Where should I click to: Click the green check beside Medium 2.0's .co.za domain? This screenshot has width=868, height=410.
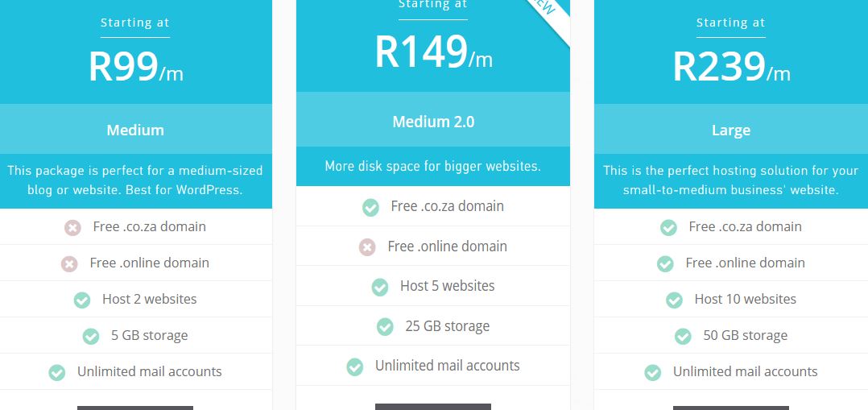(x=370, y=208)
